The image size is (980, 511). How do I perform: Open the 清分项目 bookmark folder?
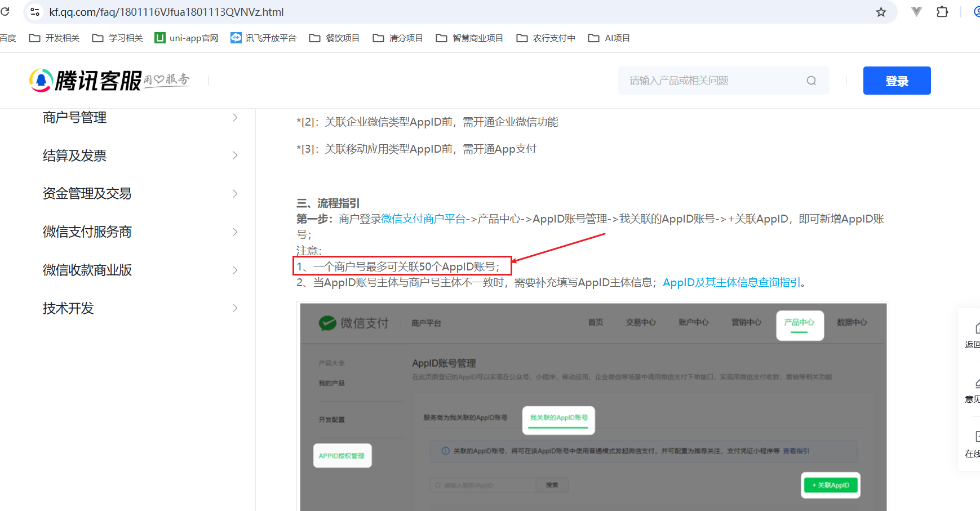click(398, 38)
